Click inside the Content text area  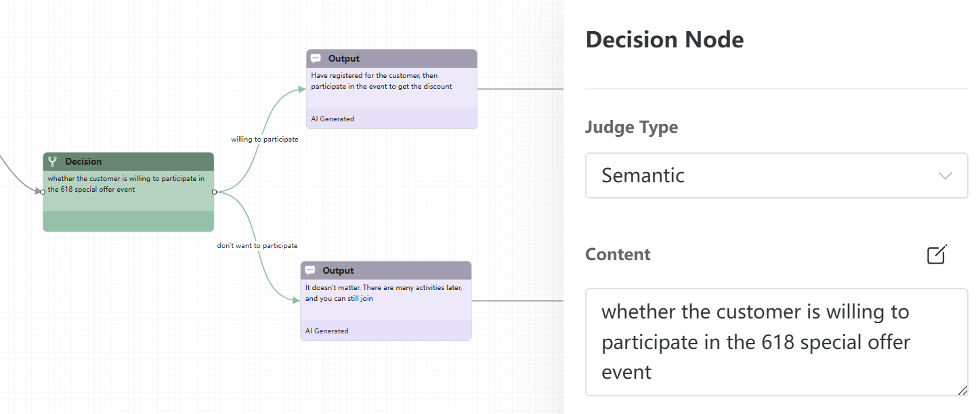point(776,341)
